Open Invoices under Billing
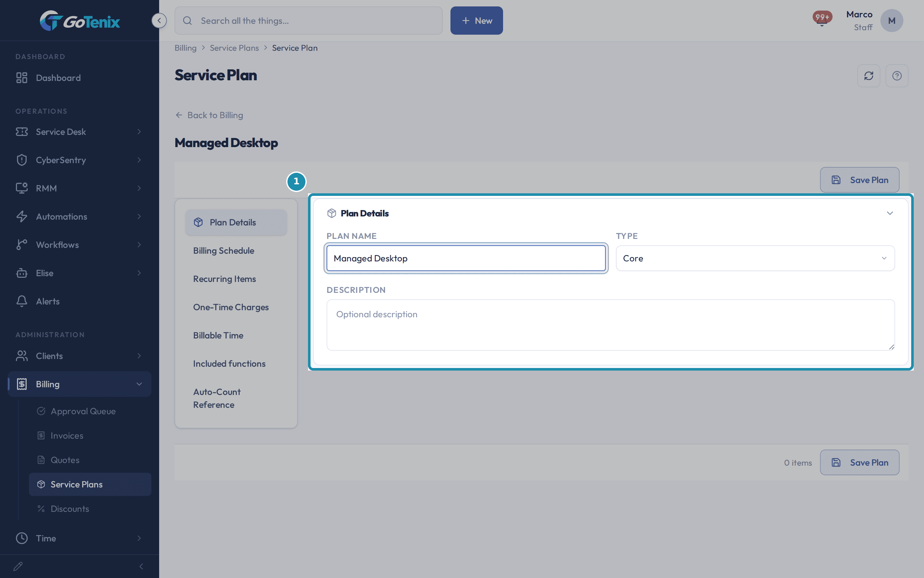This screenshot has width=924, height=578. point(90,435)
